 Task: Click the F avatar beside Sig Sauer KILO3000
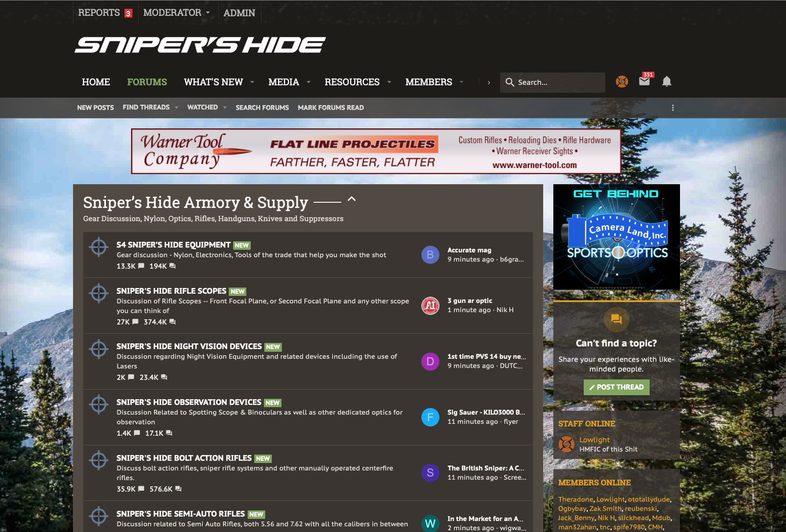(x=430, y=417)
